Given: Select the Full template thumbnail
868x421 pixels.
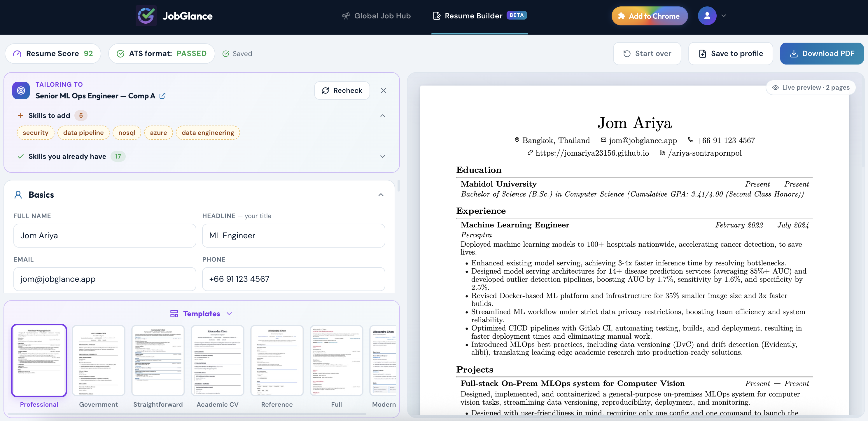Looking at the screenshot, I should (336, 360).
